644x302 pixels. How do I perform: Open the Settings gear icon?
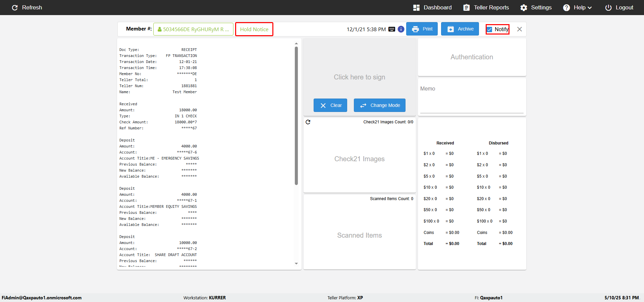point(524,7)
